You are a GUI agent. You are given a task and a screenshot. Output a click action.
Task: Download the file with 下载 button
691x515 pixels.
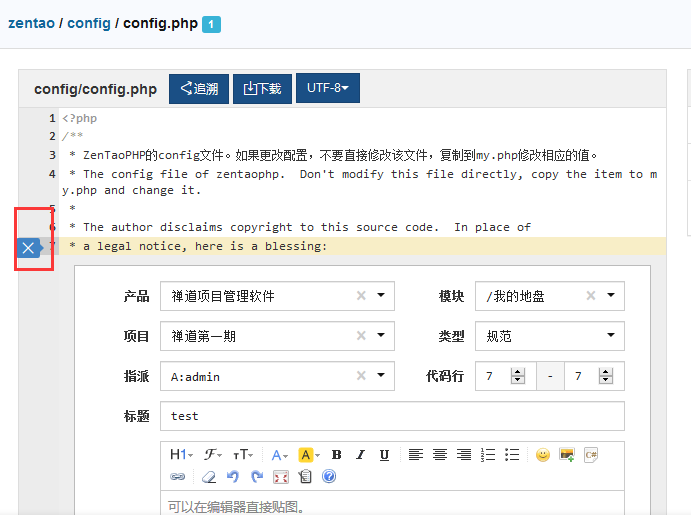pos(262,89)
